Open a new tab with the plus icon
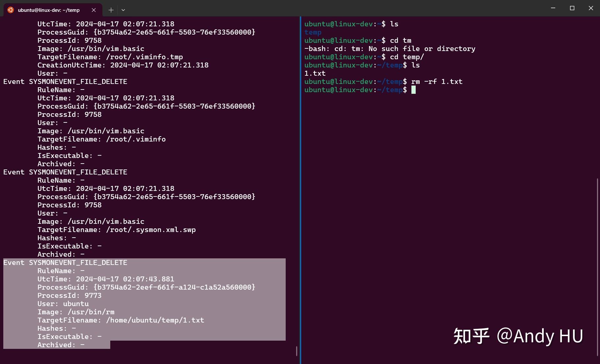 (x=111, y=10)
